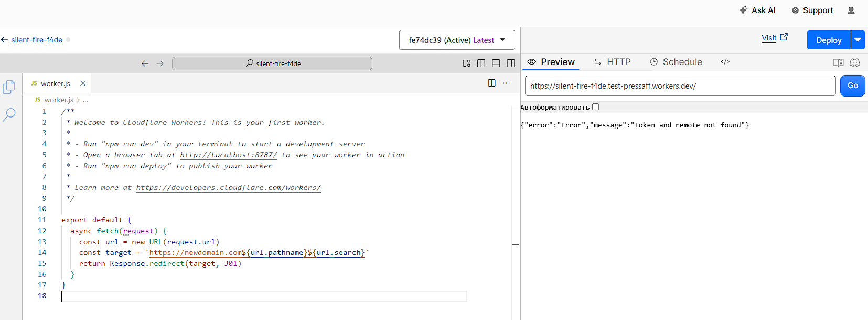868x320 pixels.
Task: Go back in editor navigation history
Action: point(145,63)
